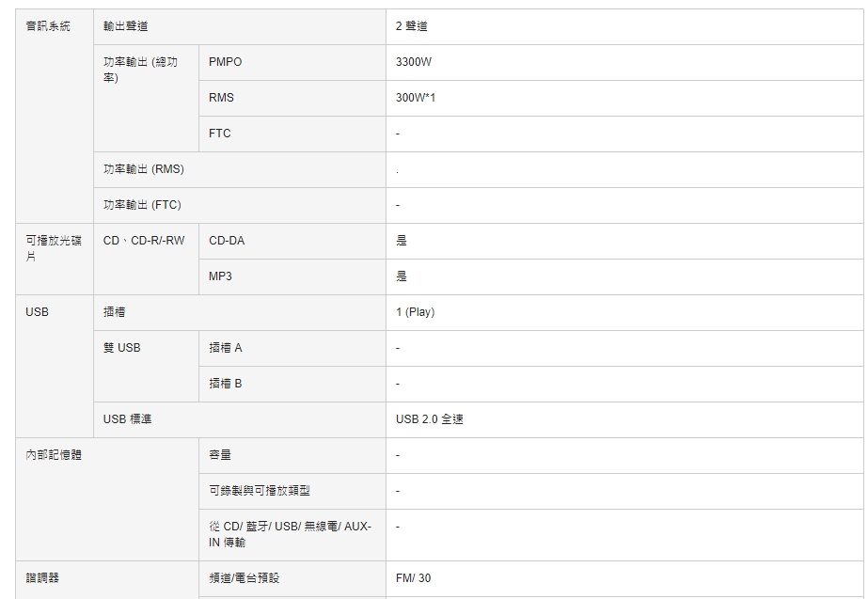Select the 可播放光碟片 category cell
Screen dimensions: 868x599
pos(53,247)
